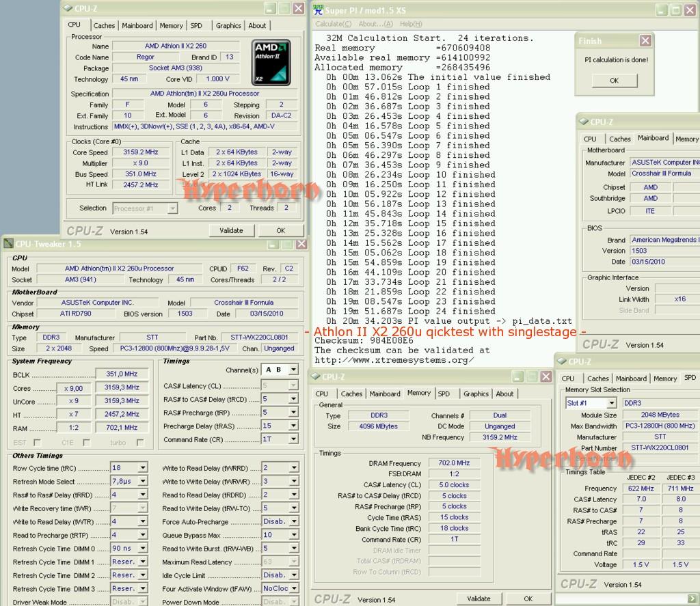Screen dimensions: 700x606
Task: Maximize the Super PI window
Action: [676, 10]
